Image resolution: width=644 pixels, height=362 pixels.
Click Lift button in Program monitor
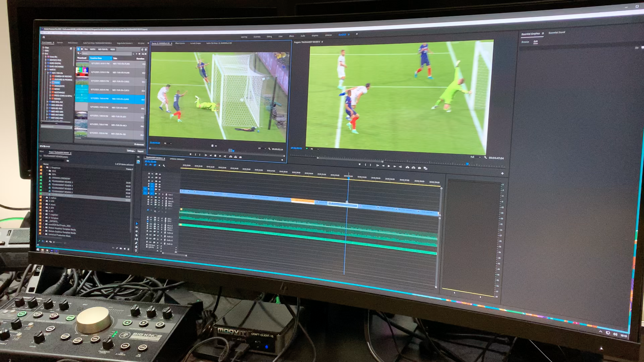[407, 167]
